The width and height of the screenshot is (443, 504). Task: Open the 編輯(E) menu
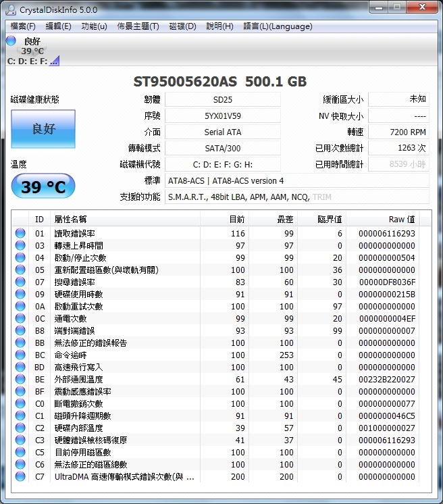58,26
